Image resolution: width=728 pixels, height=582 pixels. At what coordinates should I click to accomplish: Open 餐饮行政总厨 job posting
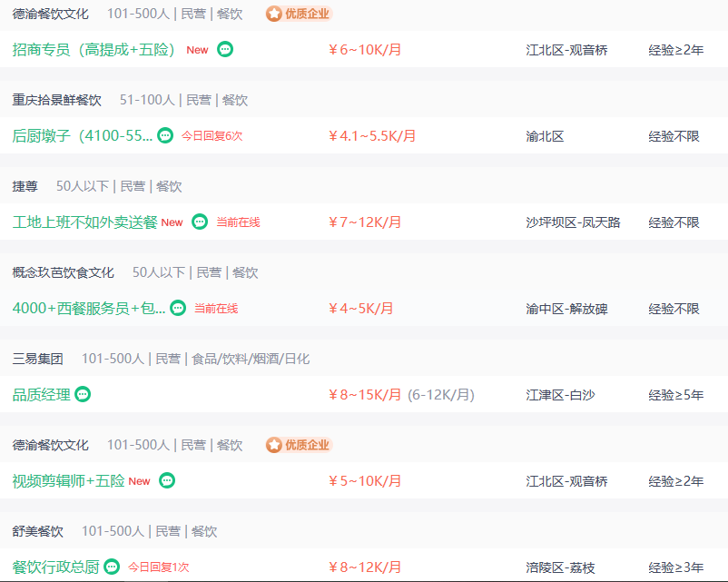click(x=55, y=567)
